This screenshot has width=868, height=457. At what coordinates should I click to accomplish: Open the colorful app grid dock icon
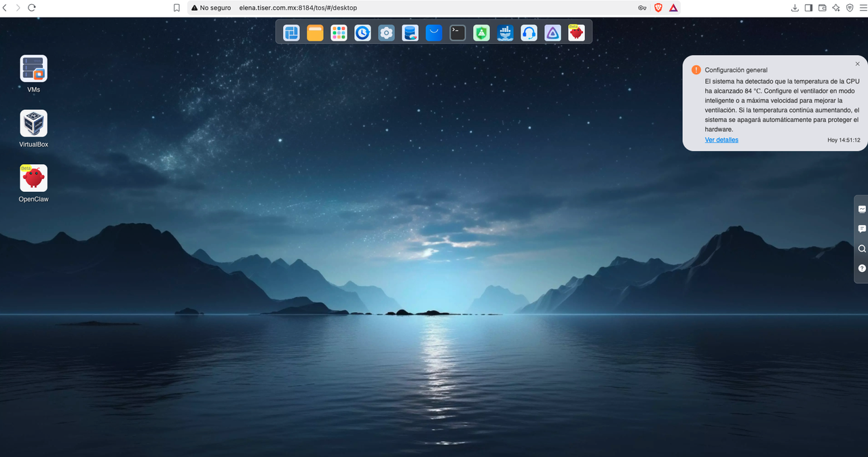point(339,33)
